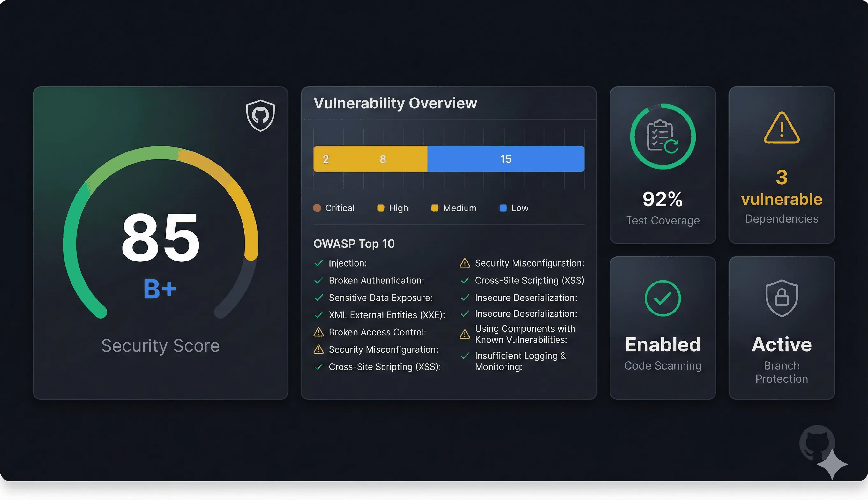The width and height of the screenshot is (868, 500).
Task: Click the Branch Protection label
Action: pos(782,372)
